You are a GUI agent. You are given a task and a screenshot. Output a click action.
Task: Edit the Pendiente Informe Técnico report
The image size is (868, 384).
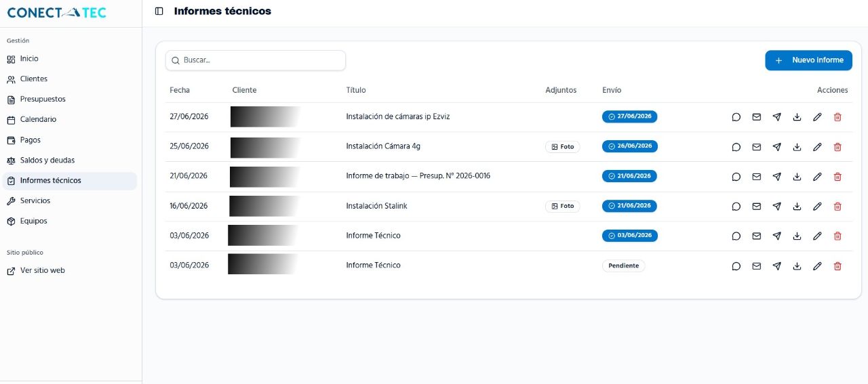click(x=817, y=266)
